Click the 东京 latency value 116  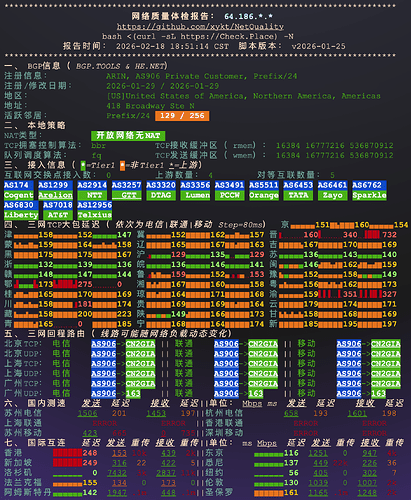coord(291,453)
